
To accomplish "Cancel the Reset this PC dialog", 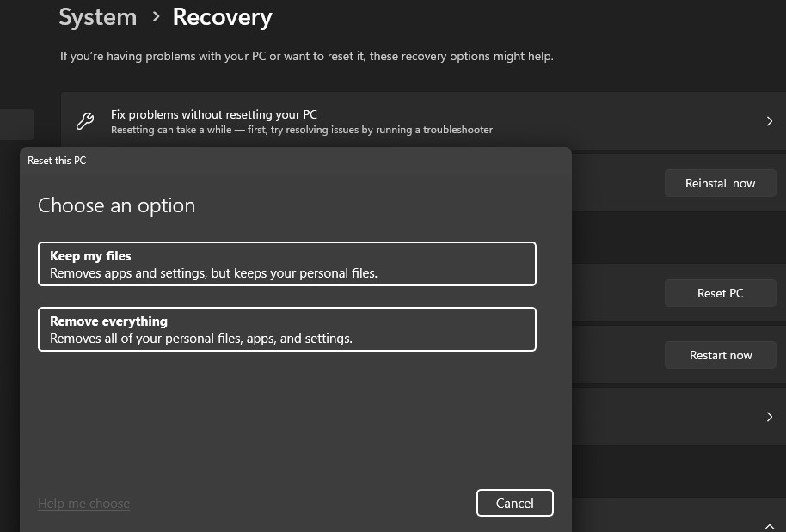I will click(x=515, y=503).
